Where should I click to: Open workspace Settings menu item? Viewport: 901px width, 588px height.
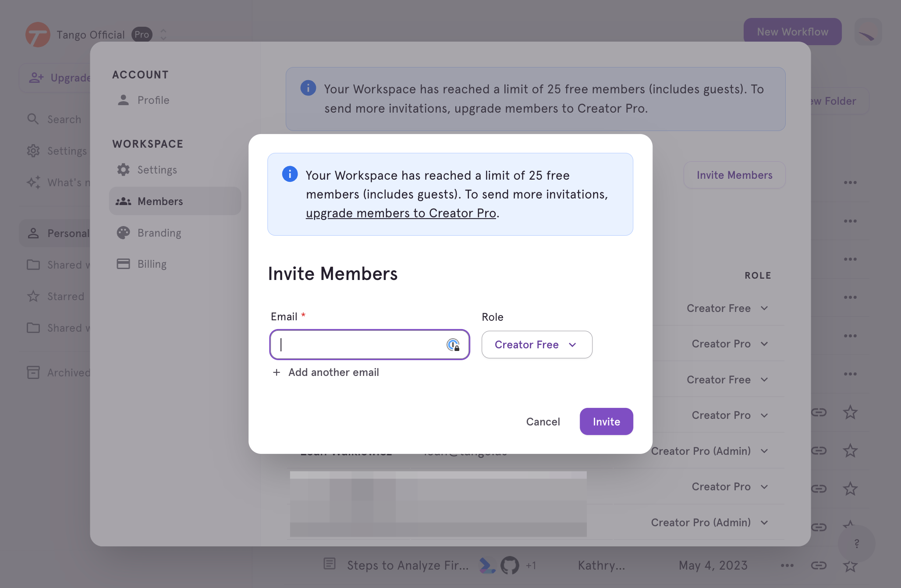tap(147, 170)
